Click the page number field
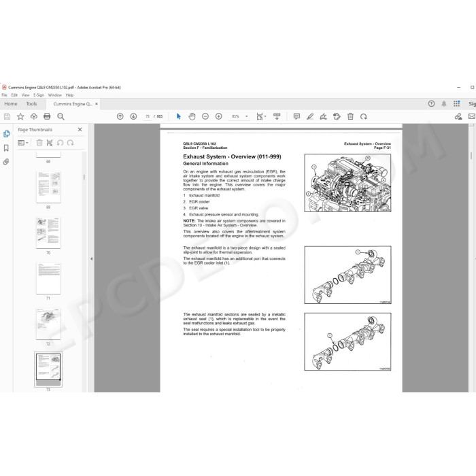This screenshot has width=476, height=476. pos(148,116)
